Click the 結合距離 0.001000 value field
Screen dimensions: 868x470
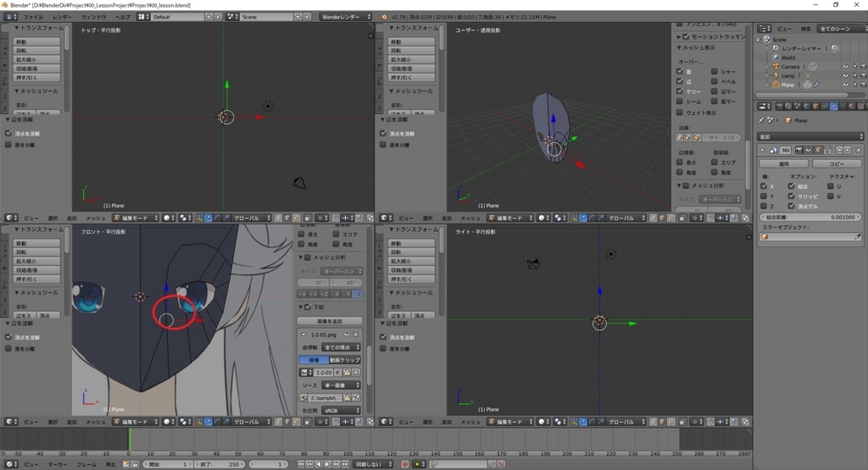click(x=810, y=218)
